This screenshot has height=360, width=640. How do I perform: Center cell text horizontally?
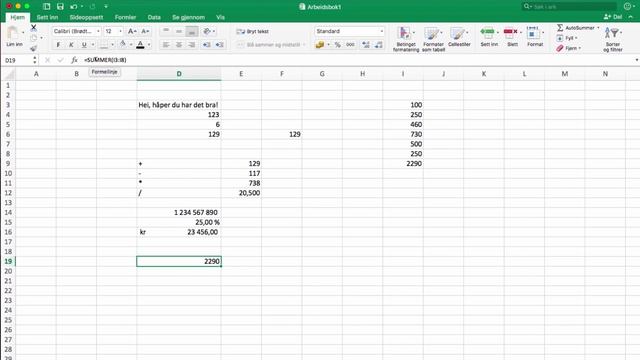click(179, 45)
